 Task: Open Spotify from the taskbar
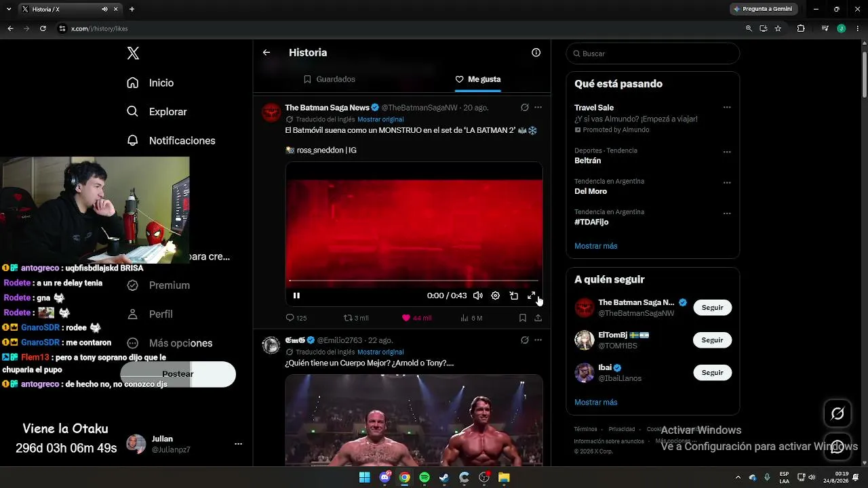click(x=425, y=477)
